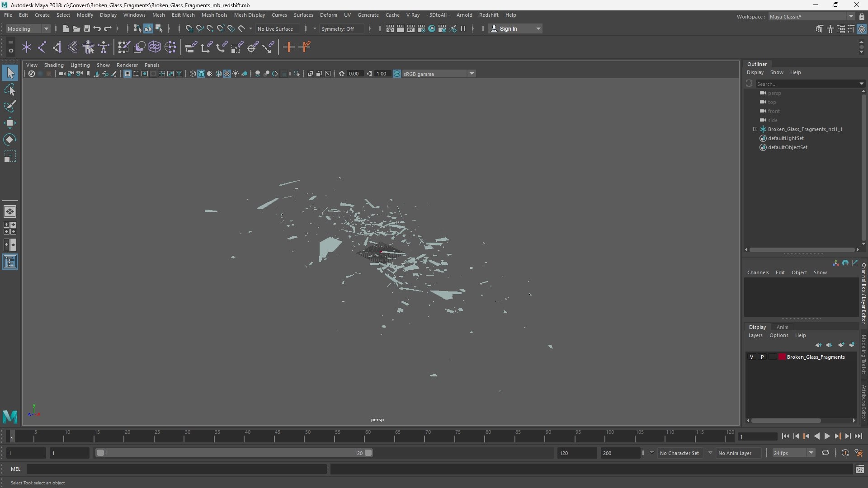Image resolution: width=868 pixels, height=488 pixels.
Task: Activate the Move tool in toolbox
Action: tap(10, 123)
